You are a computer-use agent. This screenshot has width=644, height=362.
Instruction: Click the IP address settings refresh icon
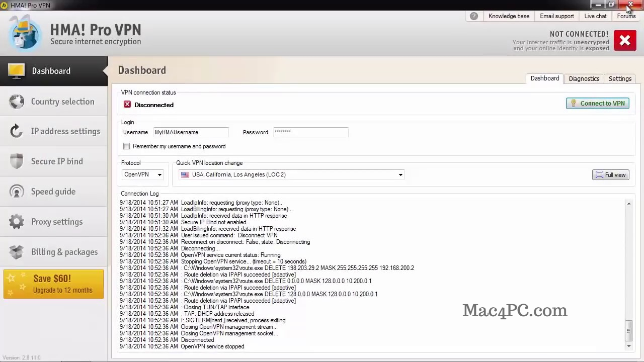coord(17,131)
